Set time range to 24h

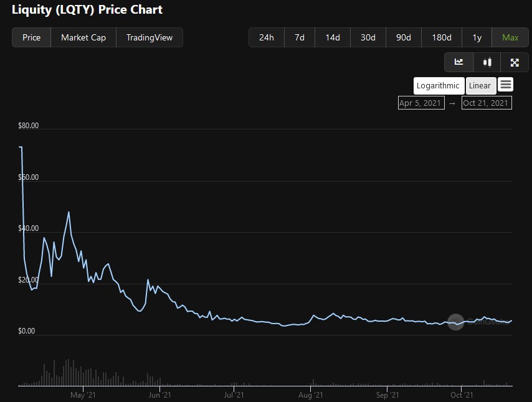coord(267,37)
